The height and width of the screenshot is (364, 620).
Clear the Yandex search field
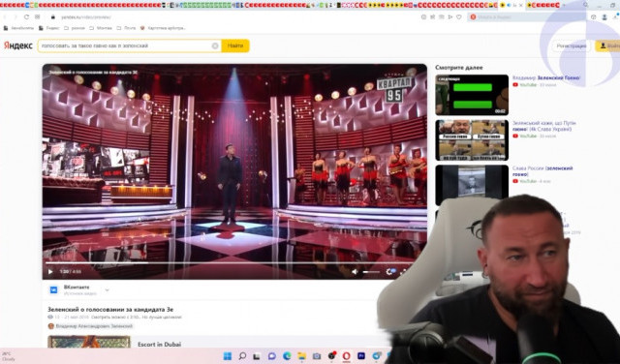coord(215,45)
